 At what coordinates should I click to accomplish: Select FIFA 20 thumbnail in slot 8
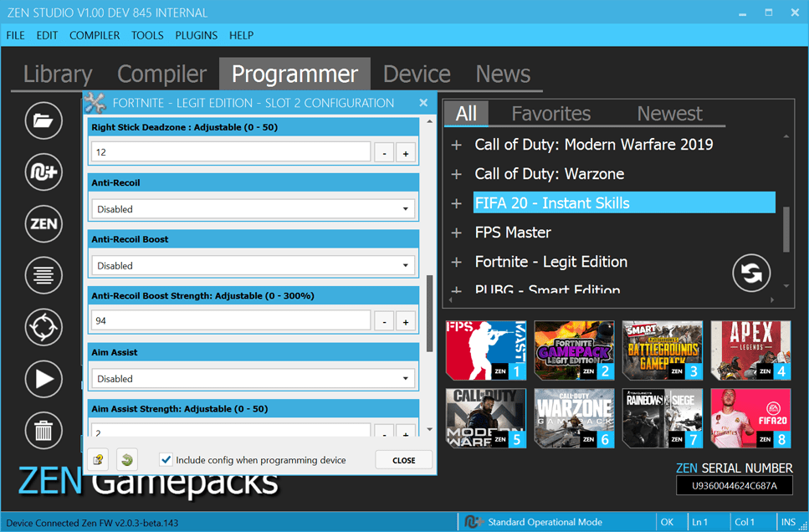coord(750,418)
